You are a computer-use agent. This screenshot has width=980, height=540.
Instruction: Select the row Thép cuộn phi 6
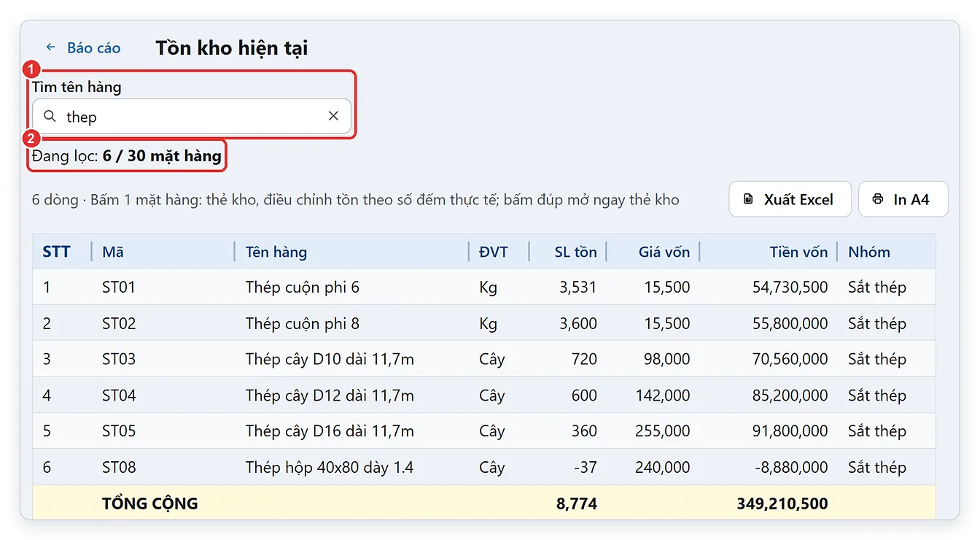click(x=484, y=287)
